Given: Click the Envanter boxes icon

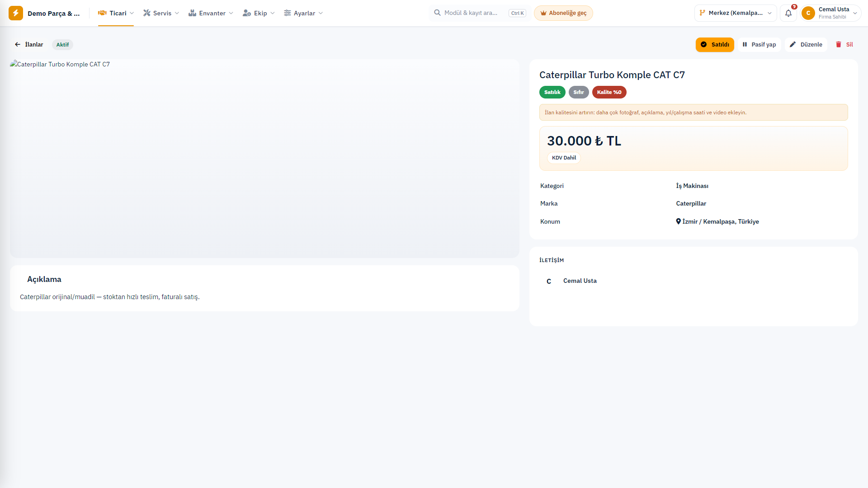Looking at the screenshot, I should [192, 13].
